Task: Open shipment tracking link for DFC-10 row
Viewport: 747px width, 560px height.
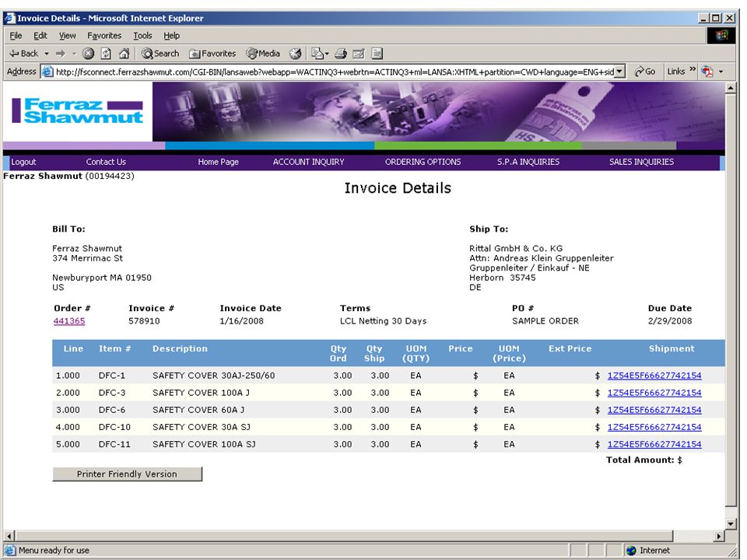Action: pos(654,427)
